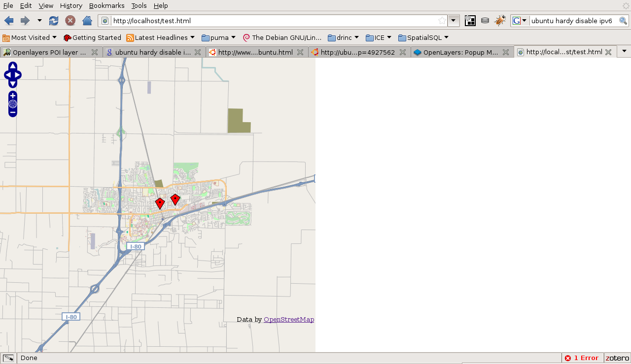Zoom in on the map
The image size is (631, 364).
coord(13,96)
